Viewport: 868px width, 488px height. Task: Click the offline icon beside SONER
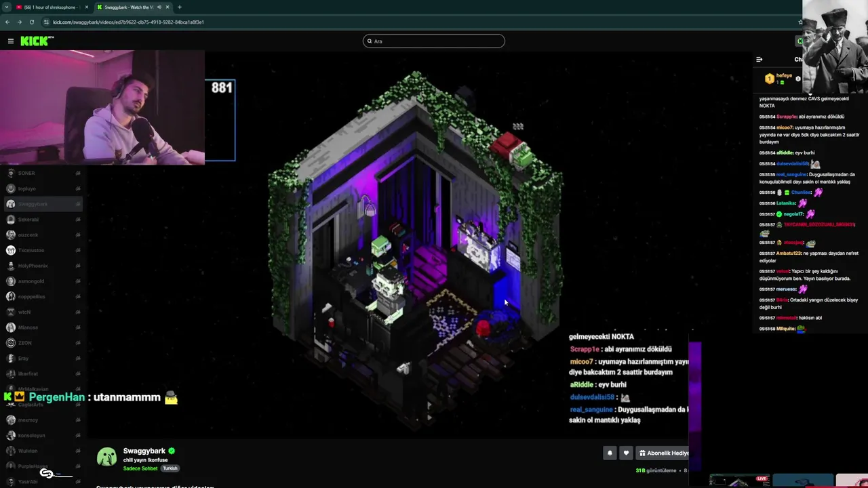(x=78, y=173)
